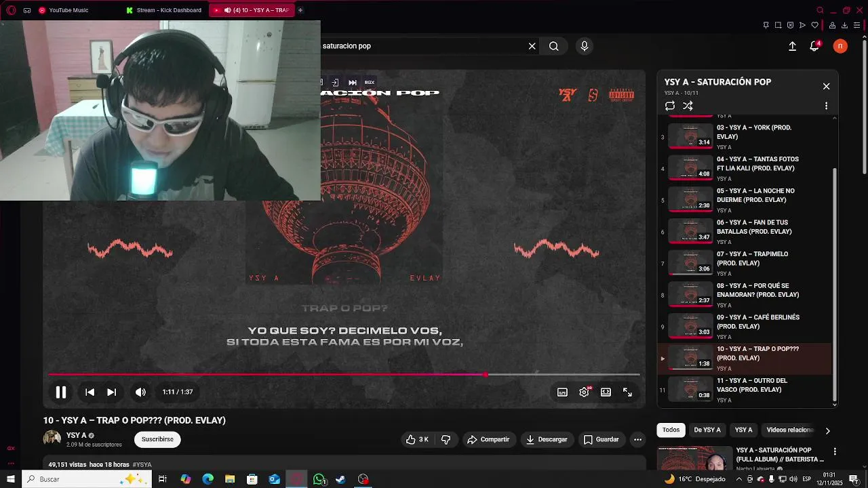Play 04 - TANTAS FOTOS FT LIA KALI

click(x=746, y=168)
